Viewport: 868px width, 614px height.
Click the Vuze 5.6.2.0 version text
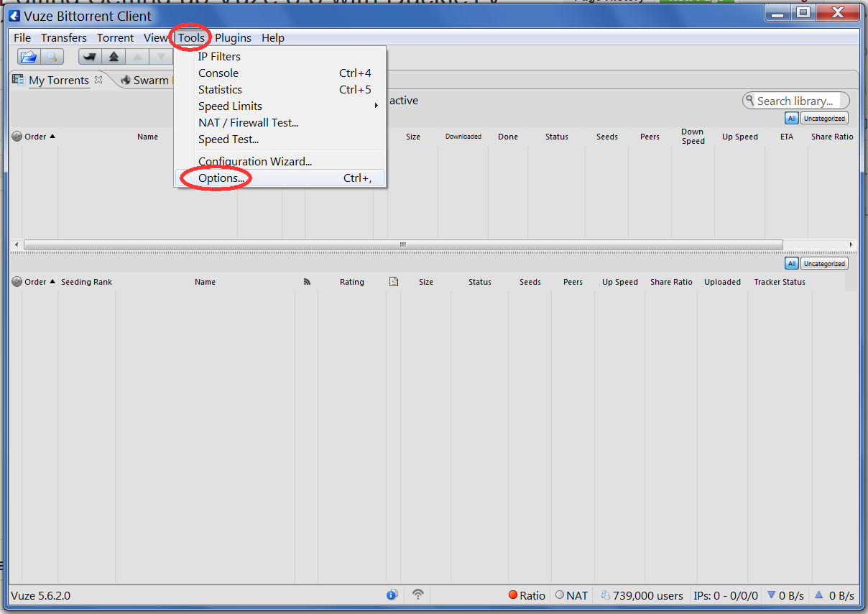pyautogui.click(x=41, y=595)
